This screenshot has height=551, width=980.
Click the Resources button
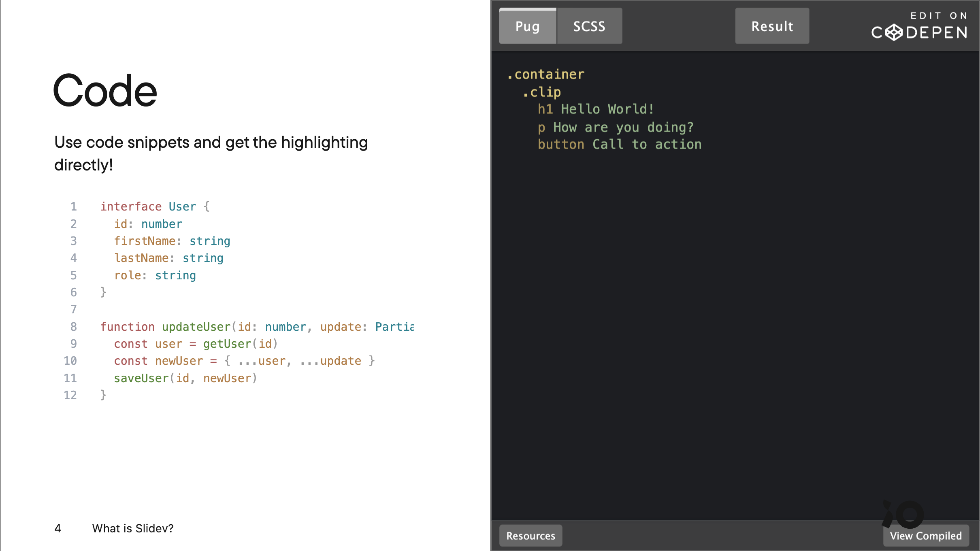(531, 536)
